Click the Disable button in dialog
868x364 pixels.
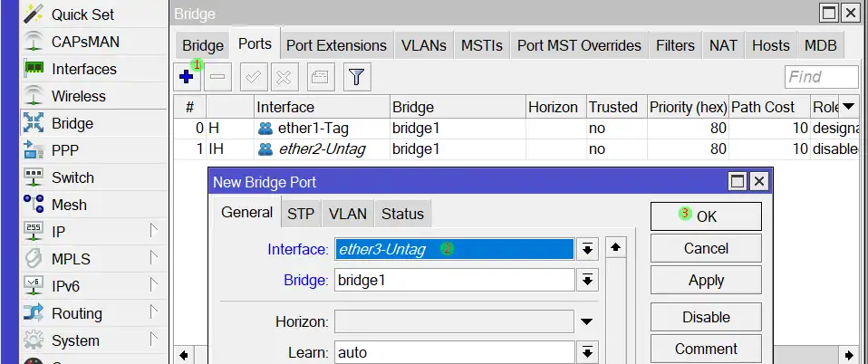tap(706, 317)
